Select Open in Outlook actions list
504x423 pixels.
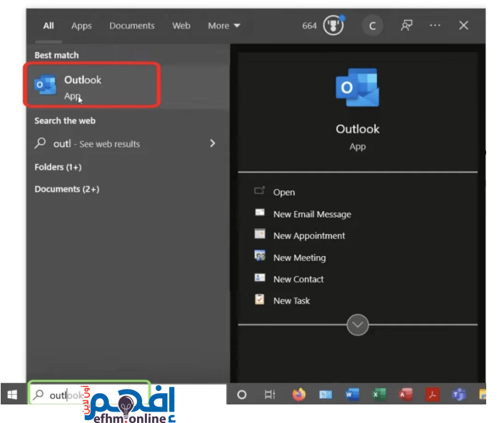[284, 192]
